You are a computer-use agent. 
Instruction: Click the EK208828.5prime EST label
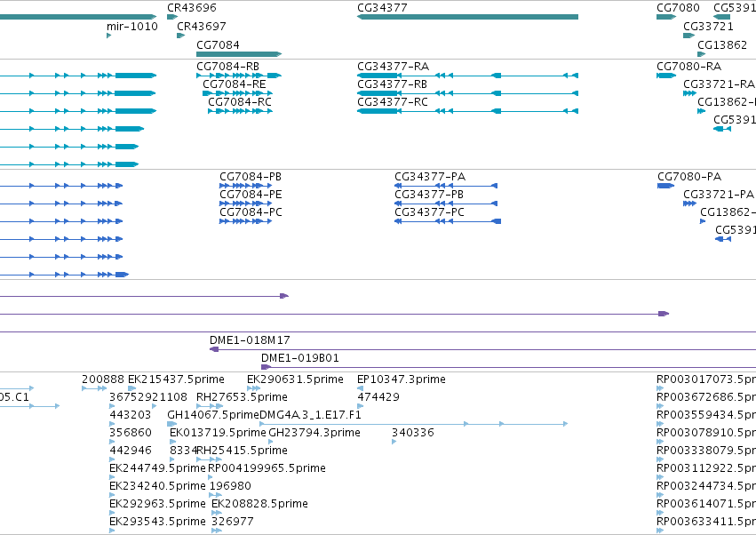(x=260, y=505)
